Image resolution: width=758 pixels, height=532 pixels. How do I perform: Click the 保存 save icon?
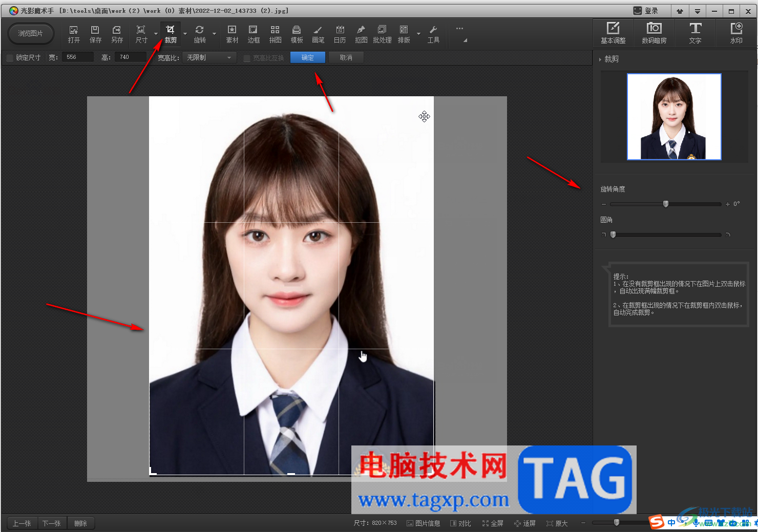tap(95, 34)
